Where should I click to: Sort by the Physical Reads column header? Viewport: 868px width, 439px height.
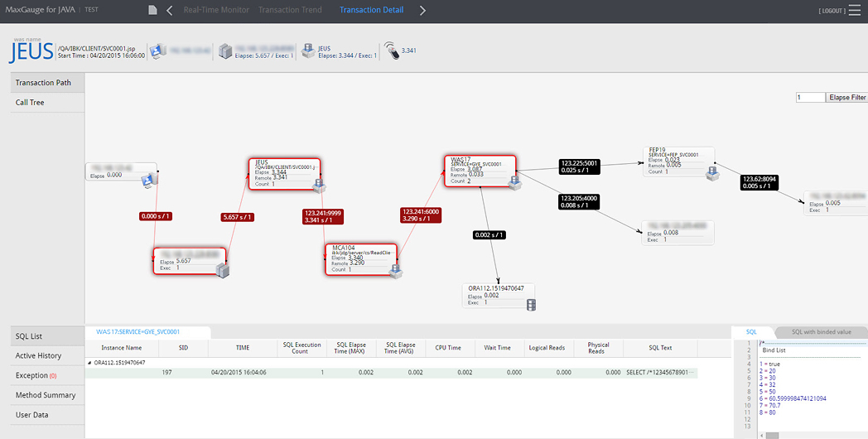(599, 348)
